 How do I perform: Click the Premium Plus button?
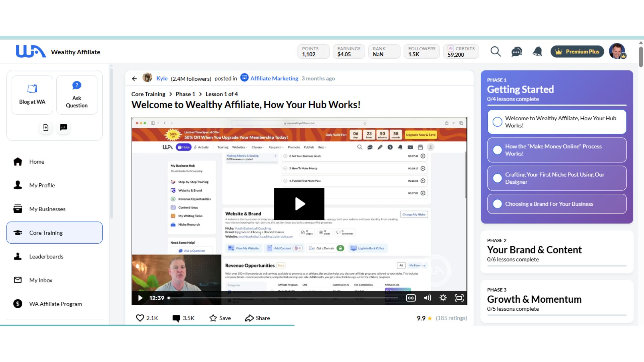coord(577,52)
